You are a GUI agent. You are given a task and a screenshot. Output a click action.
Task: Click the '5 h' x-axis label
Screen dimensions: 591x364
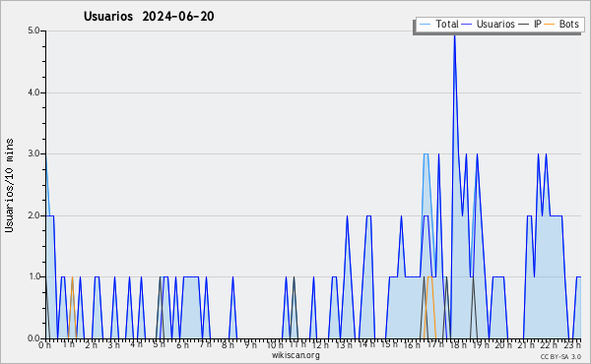pos(159,344)
